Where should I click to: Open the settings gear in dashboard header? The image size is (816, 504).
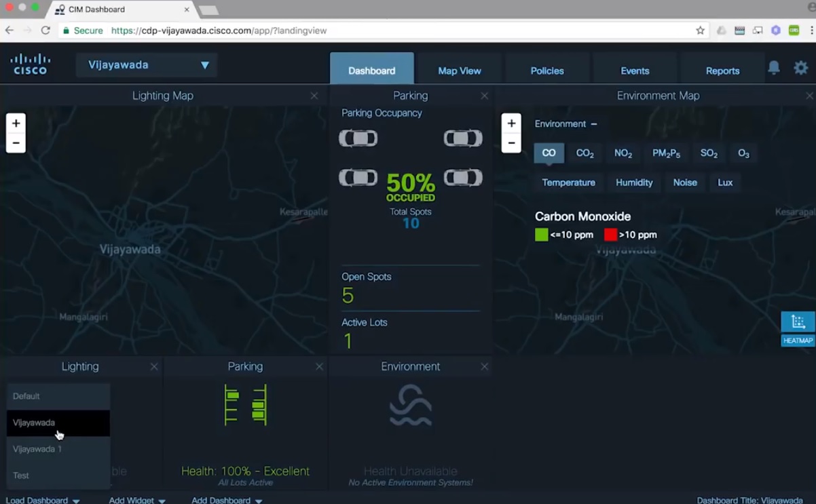801,67
